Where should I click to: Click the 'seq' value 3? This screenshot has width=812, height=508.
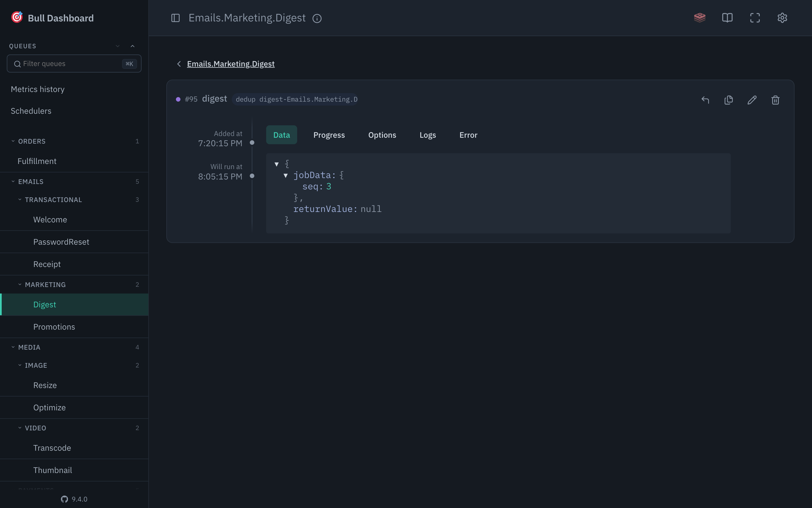click(328, 187)
